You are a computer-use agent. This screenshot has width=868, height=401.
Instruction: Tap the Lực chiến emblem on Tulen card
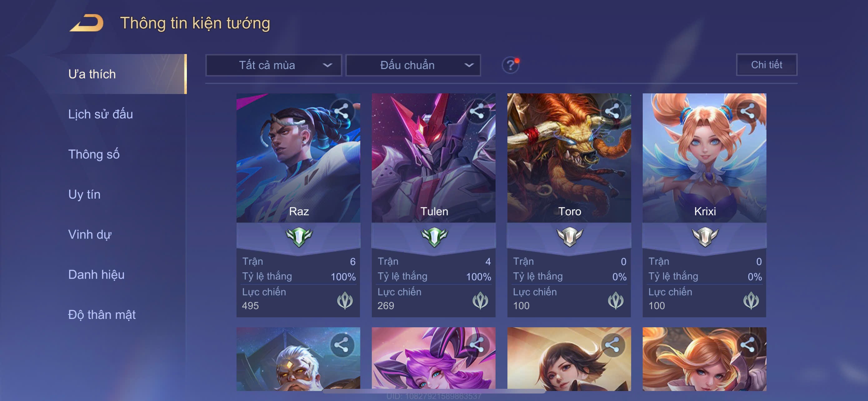tap(480, 300)
